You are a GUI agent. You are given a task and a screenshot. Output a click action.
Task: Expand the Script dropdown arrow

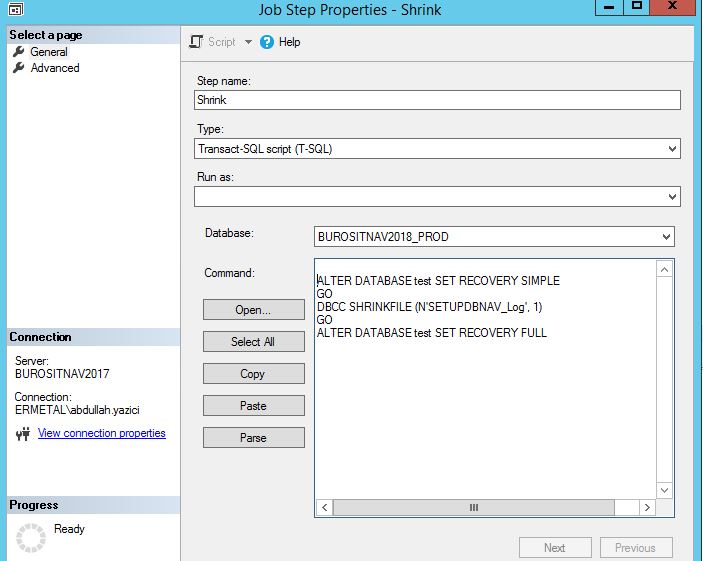[248, 42]
